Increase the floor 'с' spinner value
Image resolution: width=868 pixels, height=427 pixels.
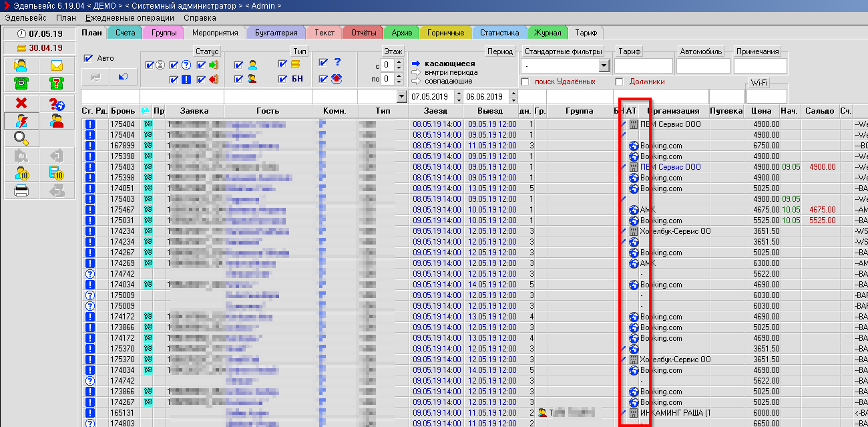point(399,62)
